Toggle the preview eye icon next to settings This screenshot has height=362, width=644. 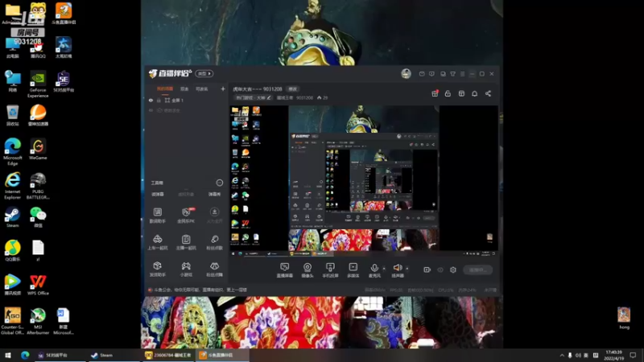tap(440, 269)
